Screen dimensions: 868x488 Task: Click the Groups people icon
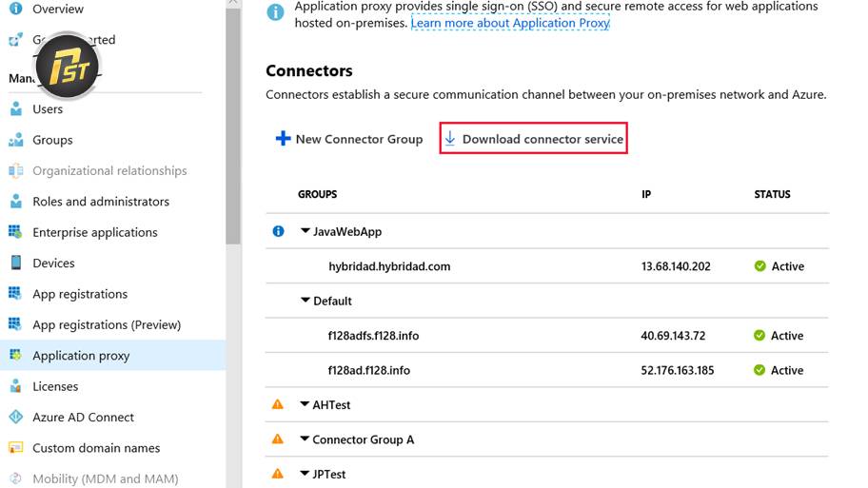point(16,140)
